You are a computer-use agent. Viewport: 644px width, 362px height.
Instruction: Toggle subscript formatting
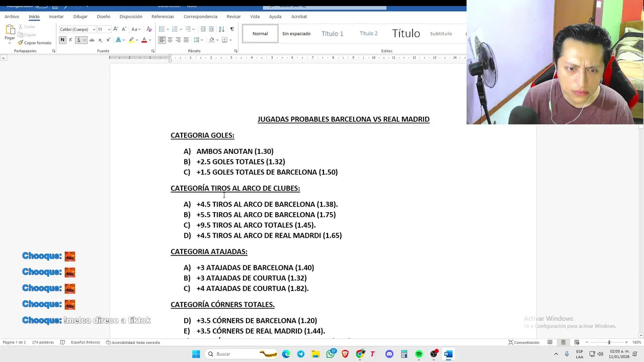tap(100, 40)
